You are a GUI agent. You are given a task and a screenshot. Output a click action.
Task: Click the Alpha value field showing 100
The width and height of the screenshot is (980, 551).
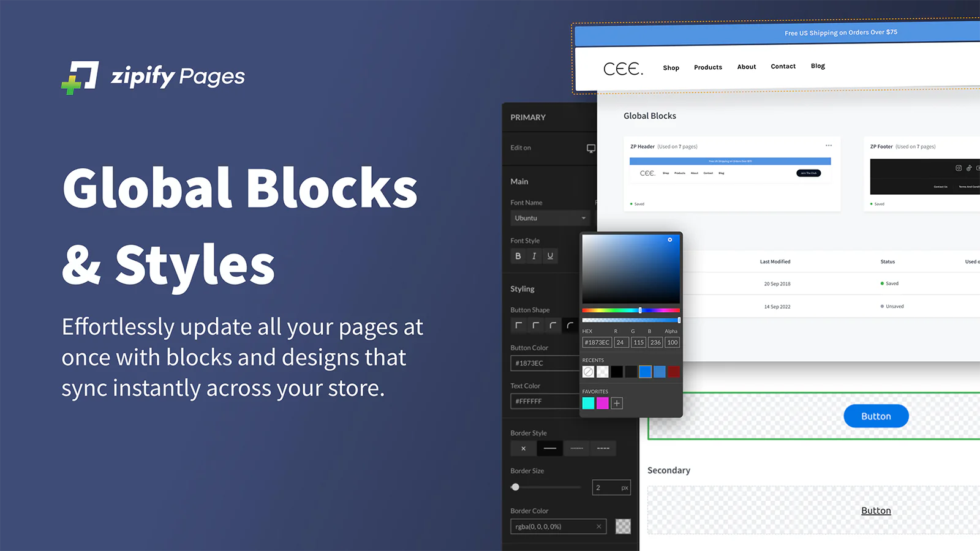(x=673, y=342)
